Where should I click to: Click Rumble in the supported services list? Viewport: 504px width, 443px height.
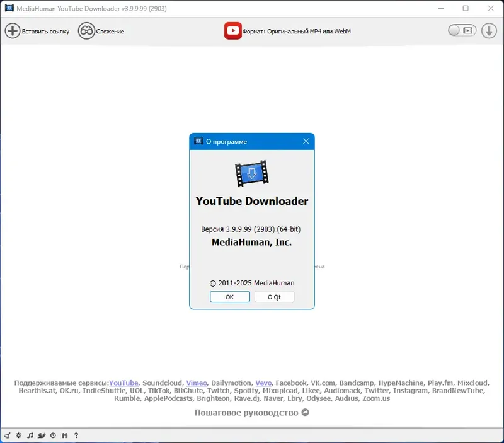pos(127,398)
